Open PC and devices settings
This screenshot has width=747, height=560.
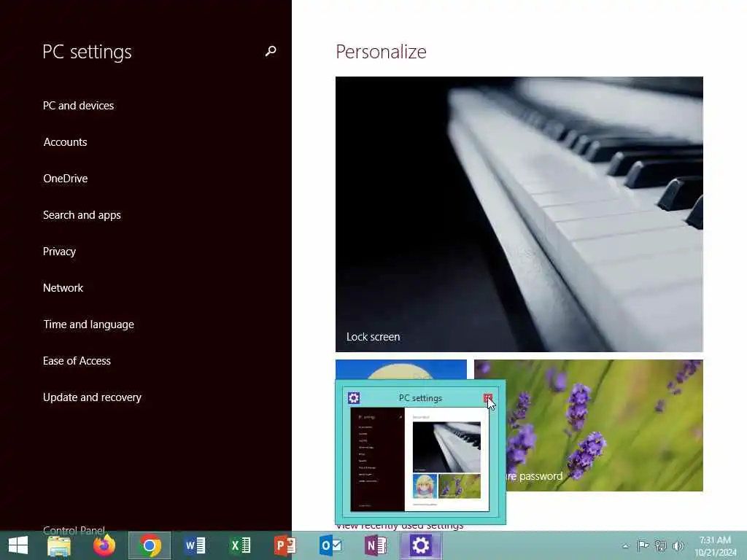(78, 105)
